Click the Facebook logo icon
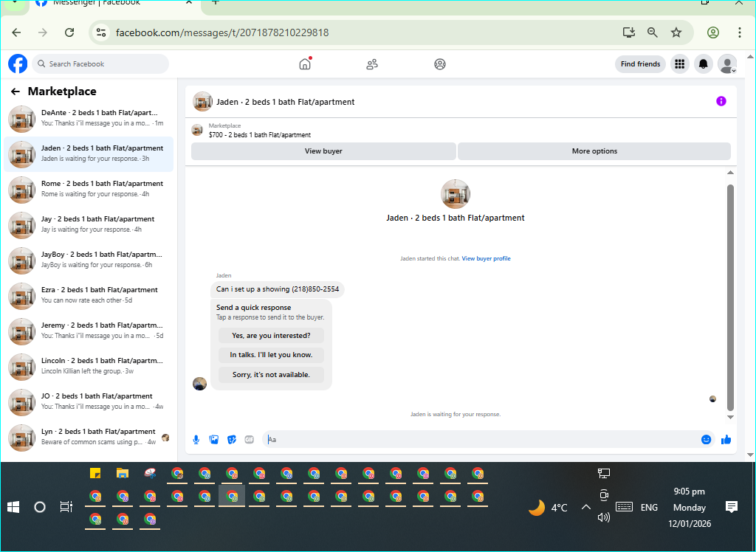 click(18, 63)
